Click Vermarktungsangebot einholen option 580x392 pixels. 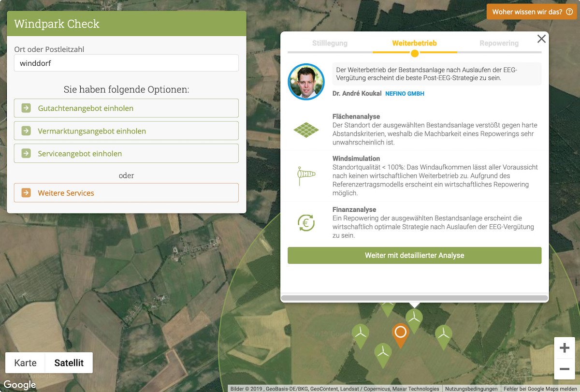point(126,131)
